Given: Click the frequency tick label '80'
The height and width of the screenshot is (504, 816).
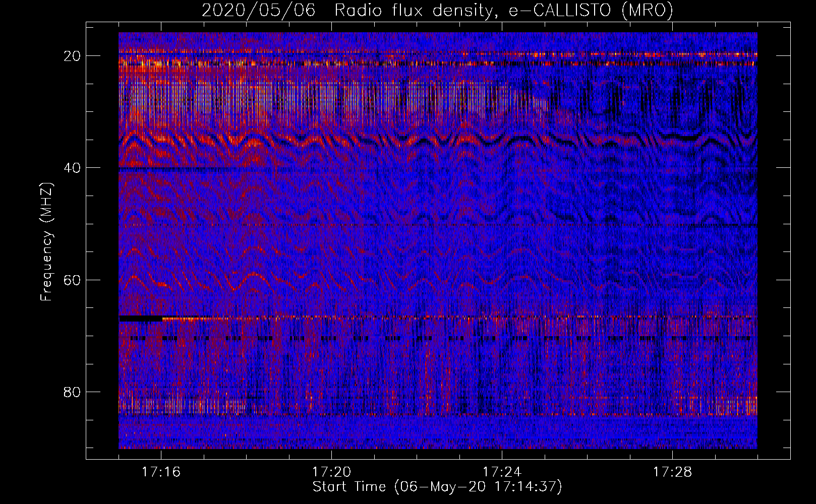Looking at the screenshot, I should pos(72,392).
